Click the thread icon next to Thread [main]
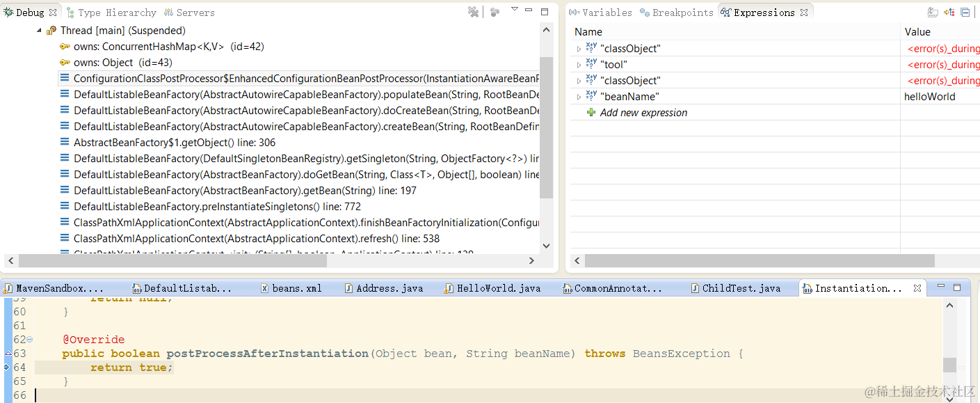 click(x=51, y=31)
